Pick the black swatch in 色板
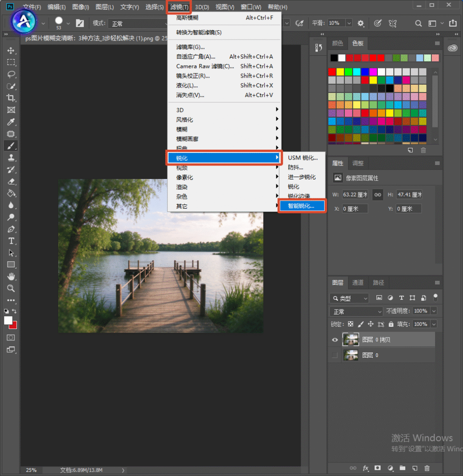 point(334,58)
